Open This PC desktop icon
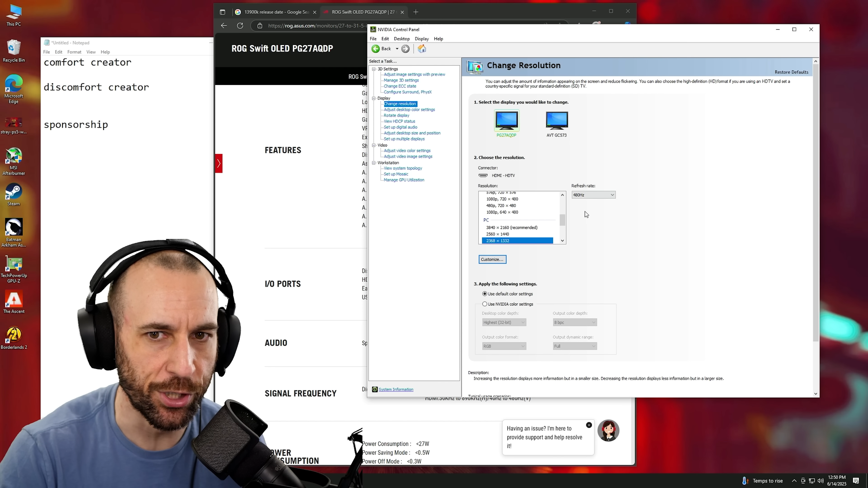The height and width of the screenshot is (488, 868). click(14, 15)
